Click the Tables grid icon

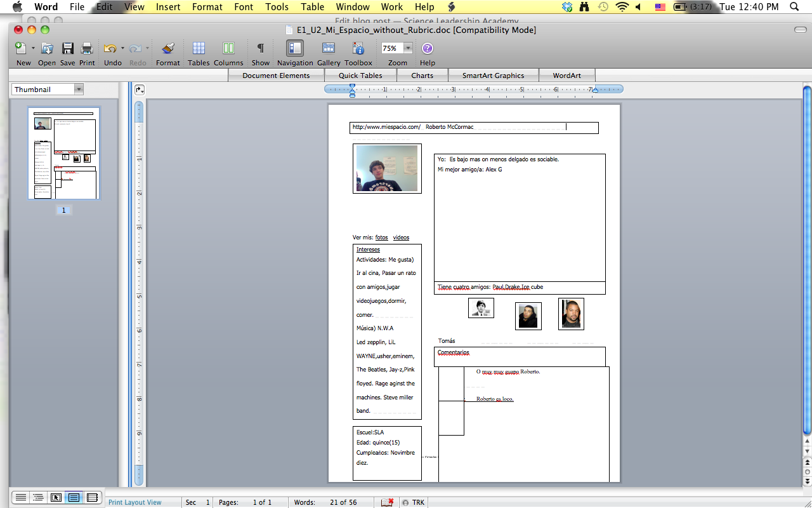click(x=199, y=49)
